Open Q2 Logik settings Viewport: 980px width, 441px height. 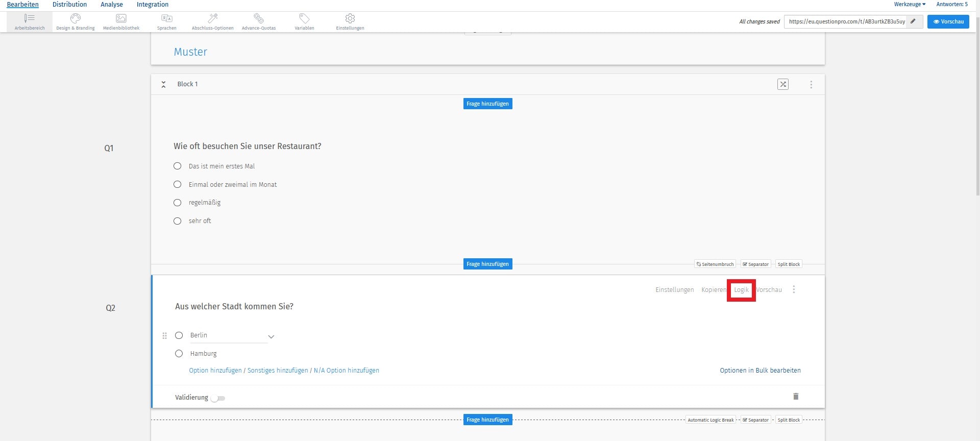742,290
